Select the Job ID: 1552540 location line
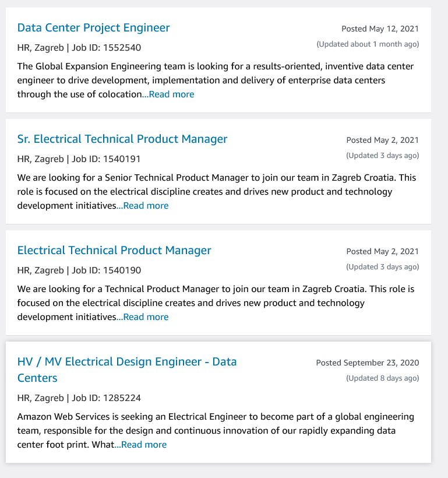This screenshot has height=478, width=448. click(79, 48)
